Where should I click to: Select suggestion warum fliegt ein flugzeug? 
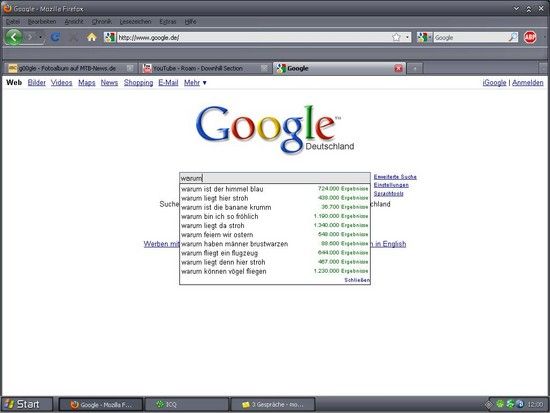(x=275, y=253)
